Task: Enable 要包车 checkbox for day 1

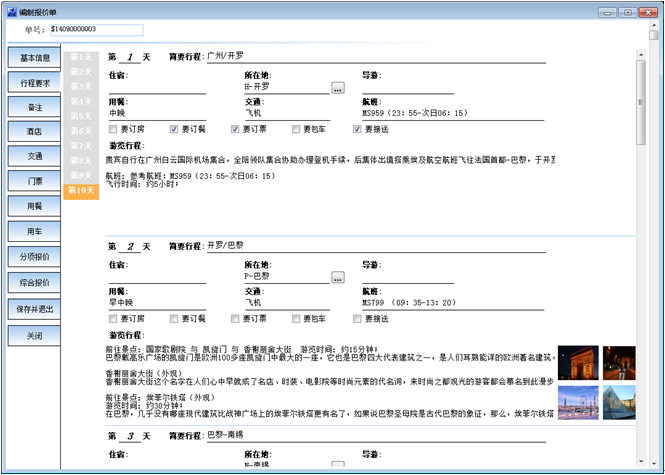Action: 296,129
